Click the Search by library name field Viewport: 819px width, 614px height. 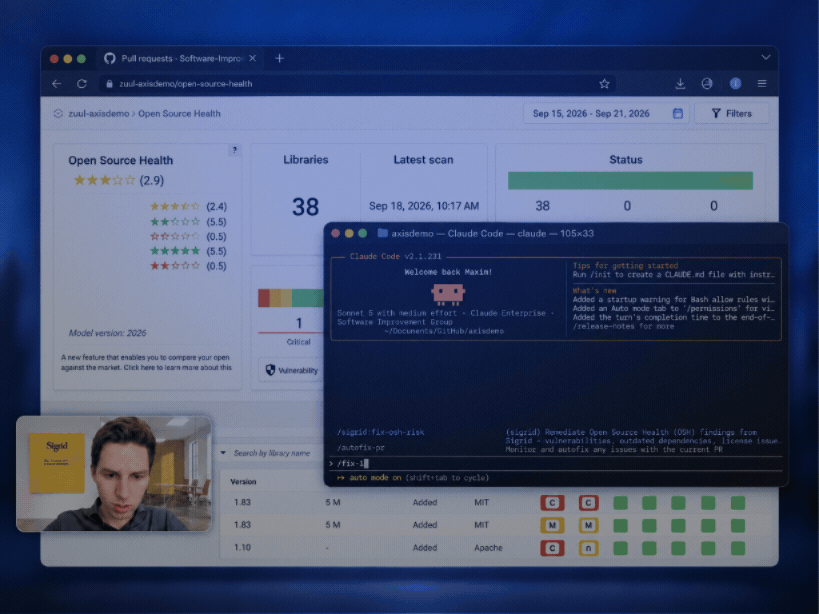click(272, 453)
